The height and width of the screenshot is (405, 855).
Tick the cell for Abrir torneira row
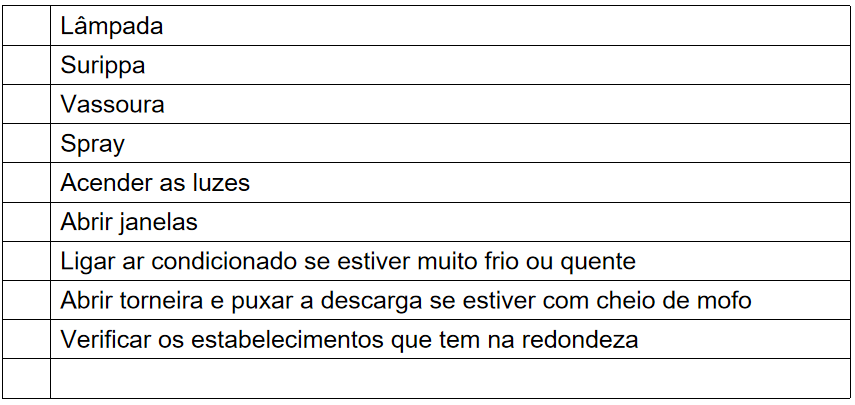tap(27, 300)
